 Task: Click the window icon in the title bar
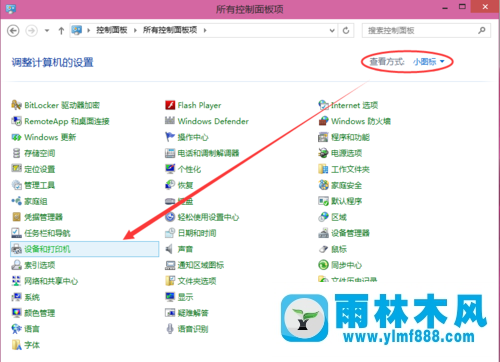point(11,9)
